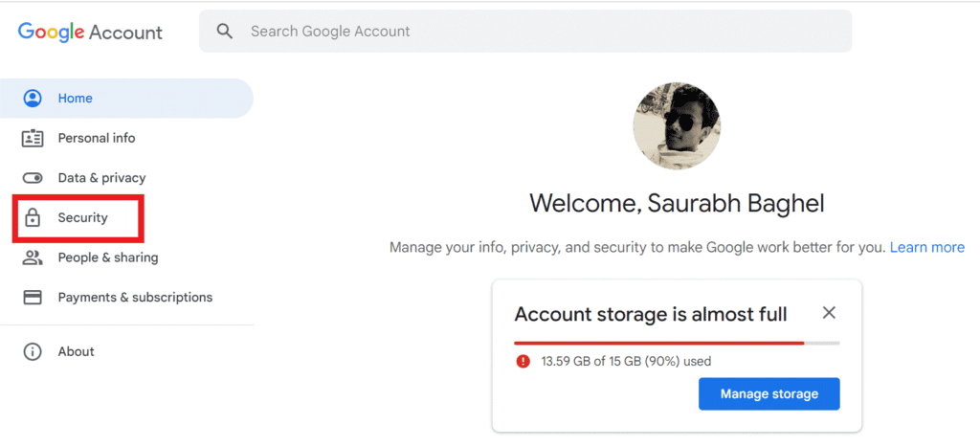Click the magnifier search icon
980x447 pixels.
point(225,32)
